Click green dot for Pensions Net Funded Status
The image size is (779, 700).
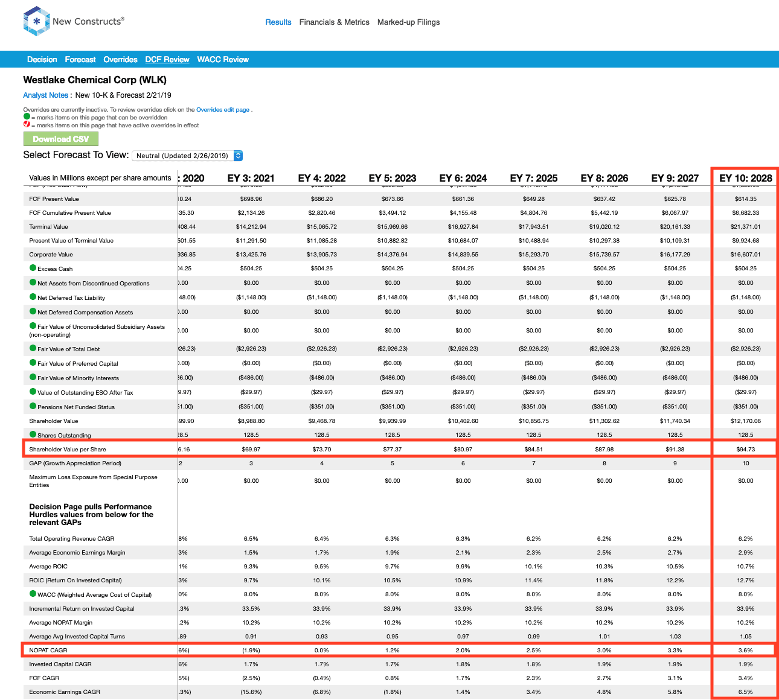click(x=33, y=406)
